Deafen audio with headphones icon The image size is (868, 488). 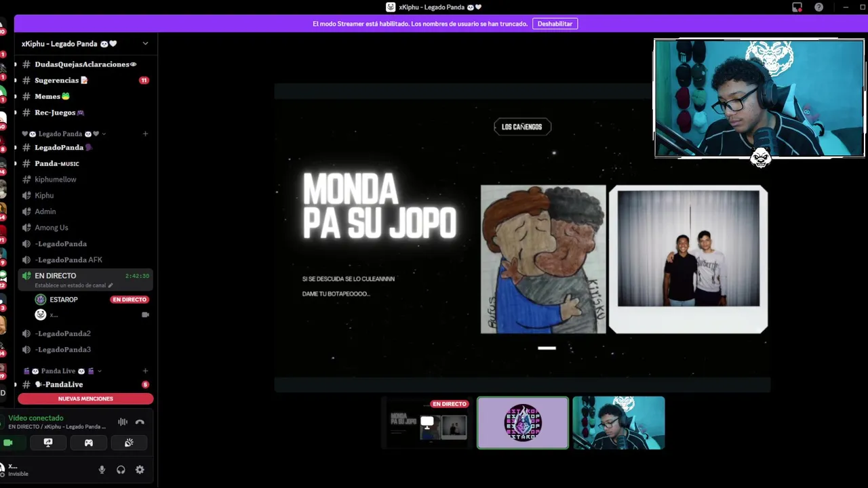(121, 470)
